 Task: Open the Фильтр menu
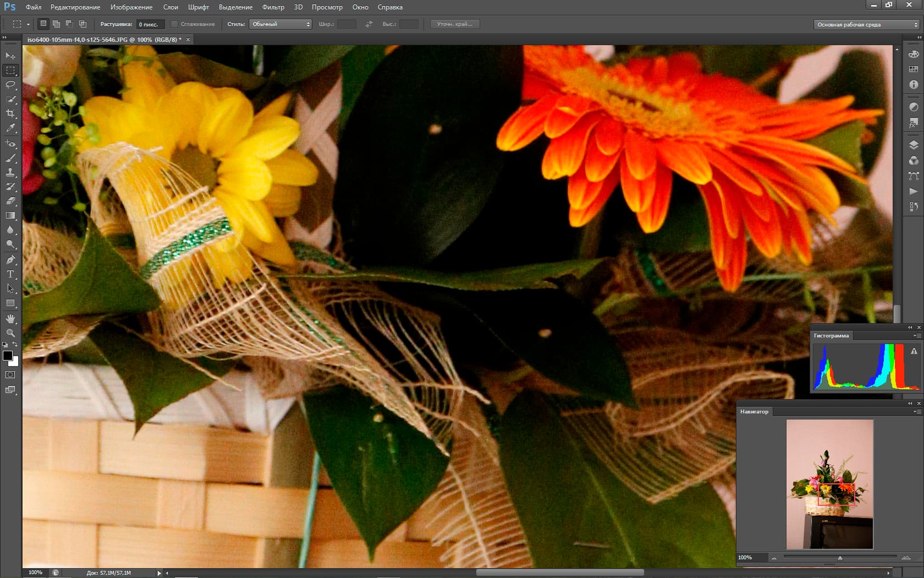pos(273,7)
